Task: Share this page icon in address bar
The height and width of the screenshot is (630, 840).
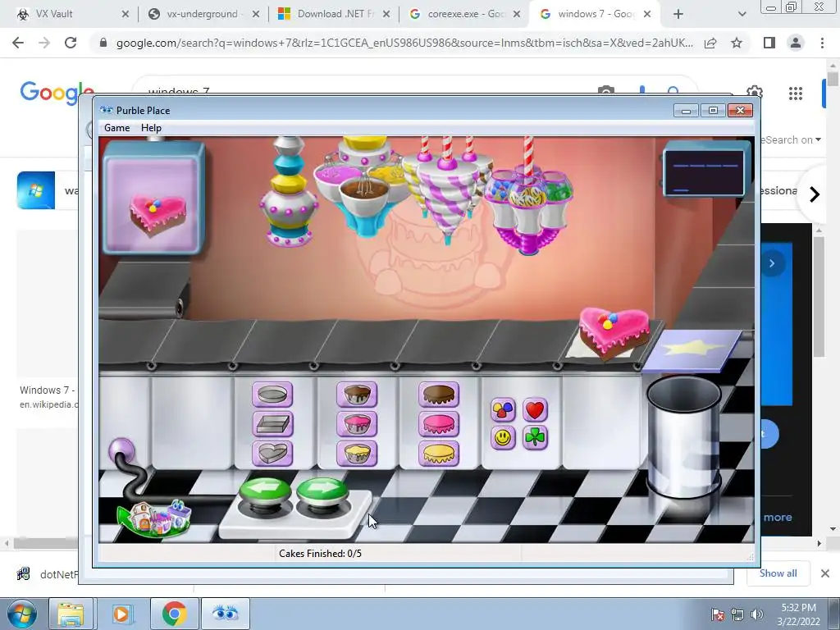Action: tap(710, 43)
